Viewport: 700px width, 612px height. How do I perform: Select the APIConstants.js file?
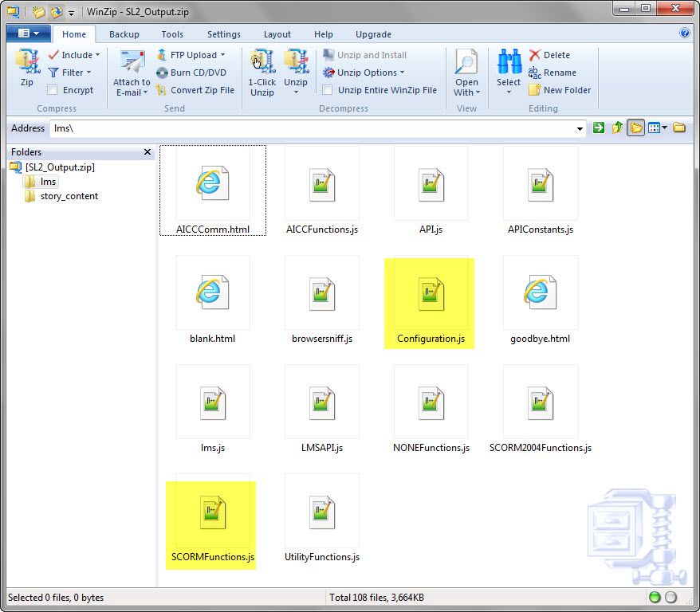[x=541, y=190]
